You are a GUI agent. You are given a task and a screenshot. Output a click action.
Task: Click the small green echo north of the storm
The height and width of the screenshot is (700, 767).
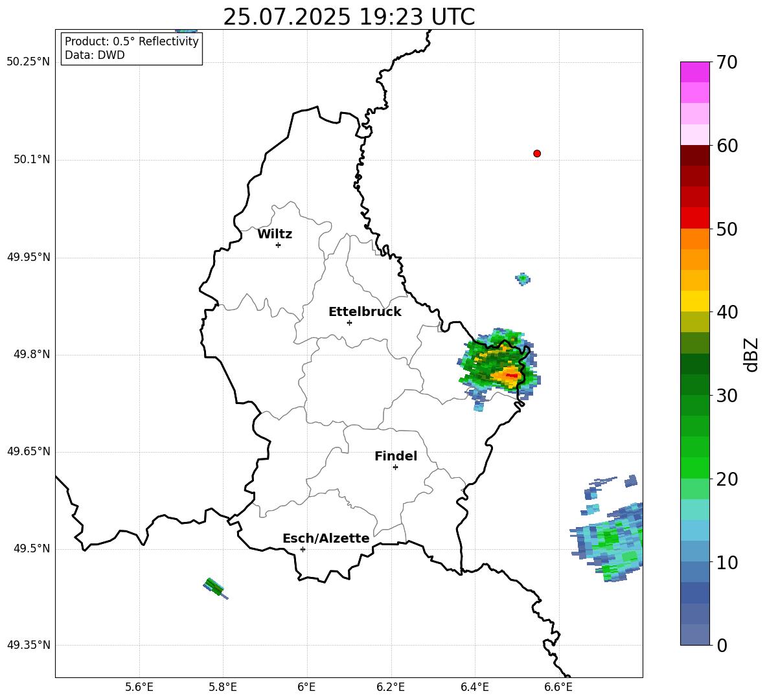tap(523, 279)
